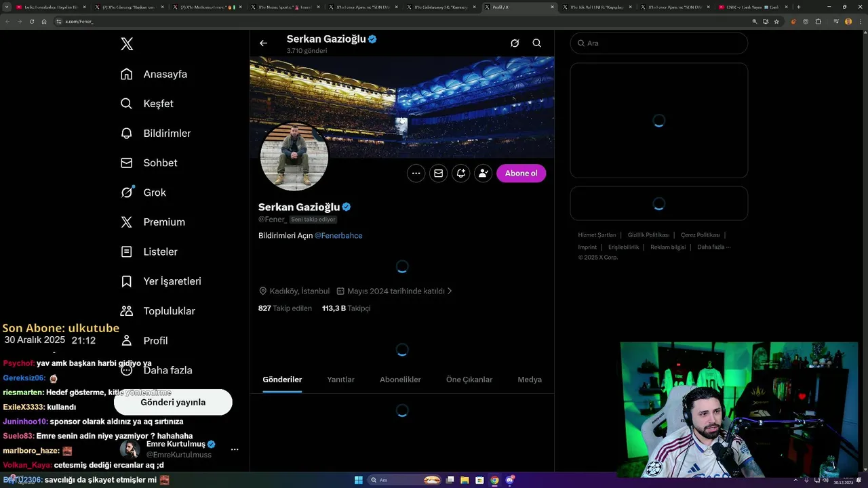Click the Abone ol subscribe button
Viewport: 868px width, 488px height.
[521, 174]
